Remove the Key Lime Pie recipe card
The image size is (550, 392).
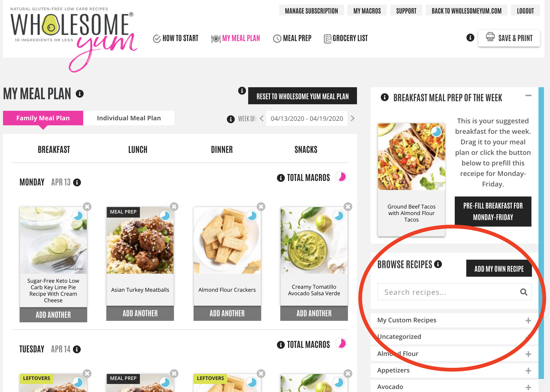coord(87,207)
